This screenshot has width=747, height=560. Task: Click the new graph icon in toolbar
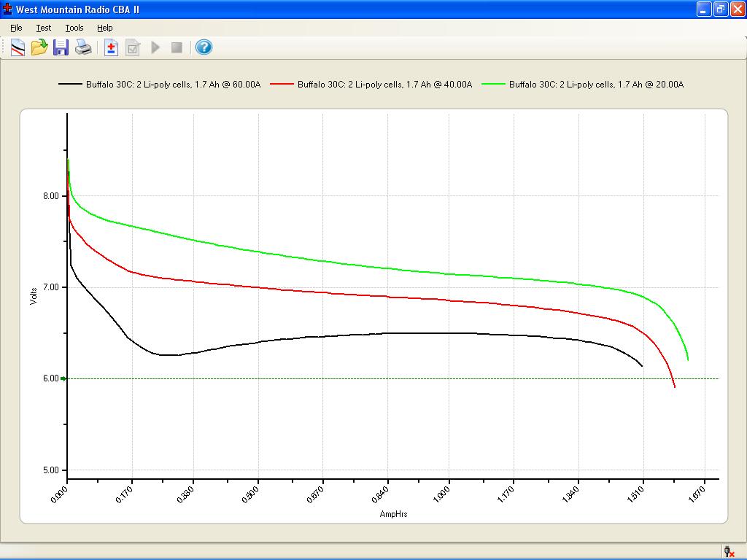tap(18, 47)
